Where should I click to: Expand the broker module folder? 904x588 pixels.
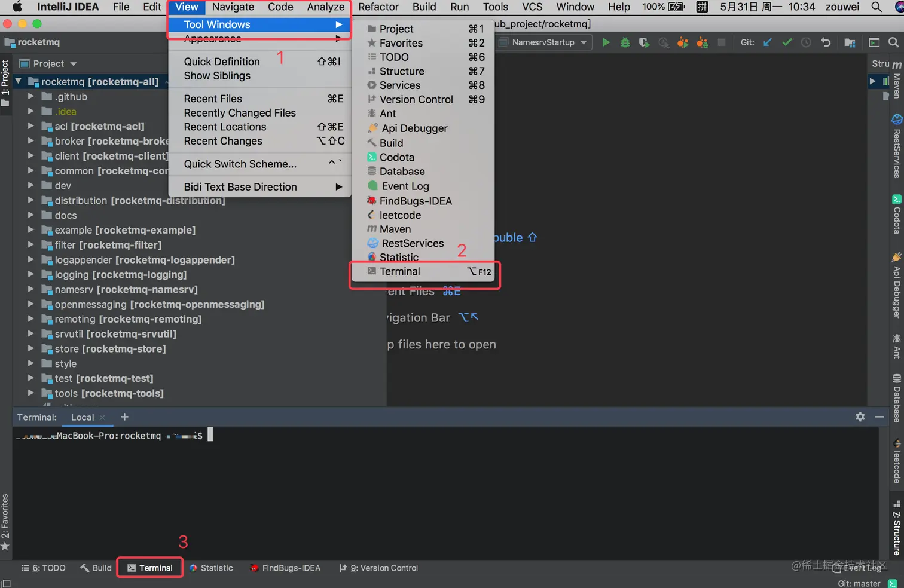(x=30, y=141)
